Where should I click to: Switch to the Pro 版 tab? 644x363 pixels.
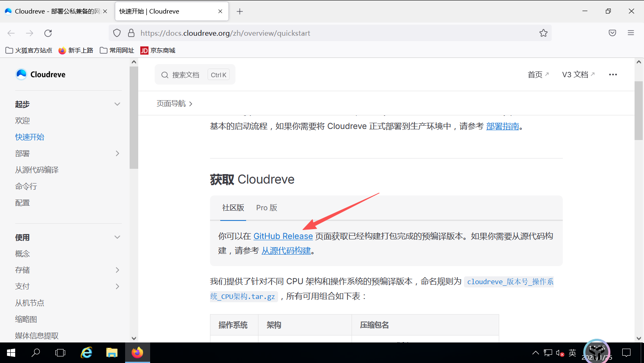coord(267,208)
